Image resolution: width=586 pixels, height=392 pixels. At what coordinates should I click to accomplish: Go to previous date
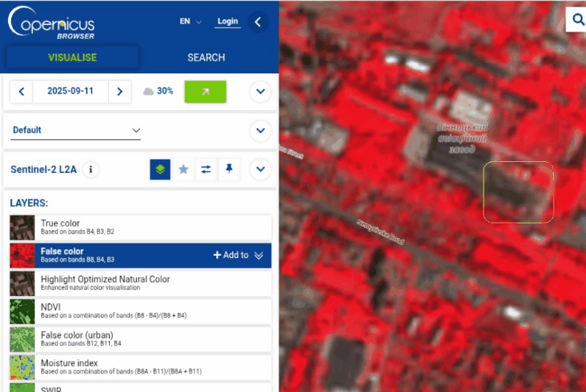click(22, 92)
